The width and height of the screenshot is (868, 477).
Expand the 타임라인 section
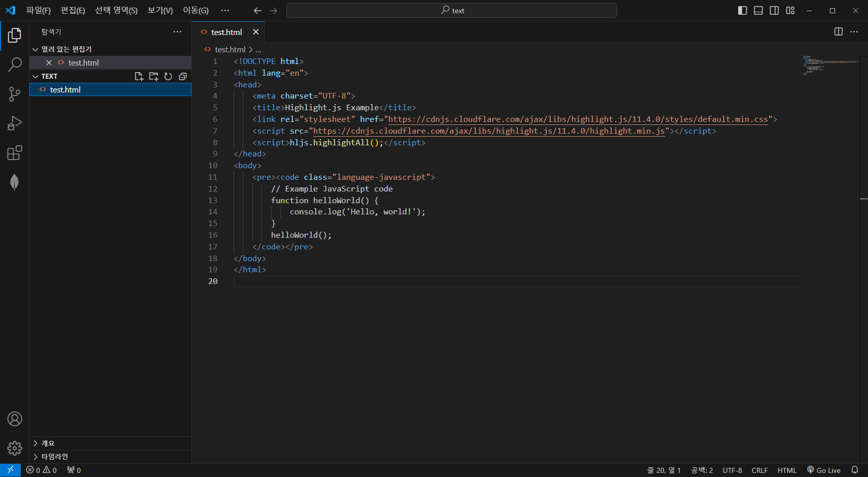tap(52, 456)
